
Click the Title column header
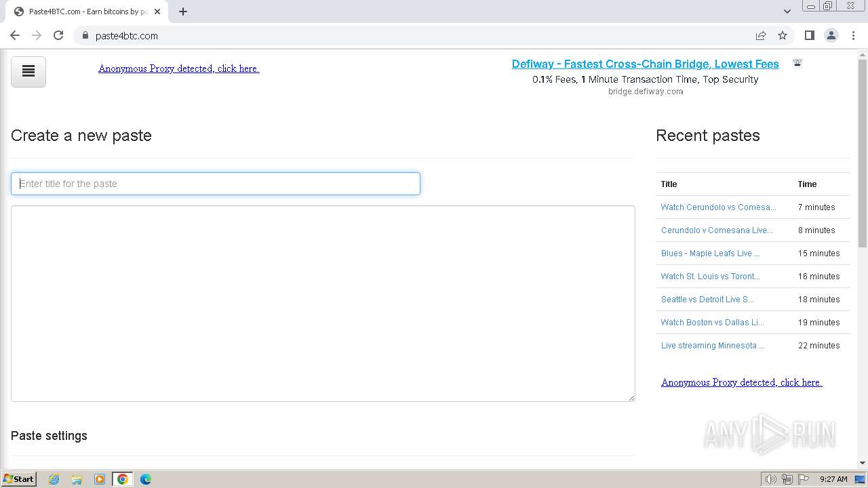tap(669, 184)
